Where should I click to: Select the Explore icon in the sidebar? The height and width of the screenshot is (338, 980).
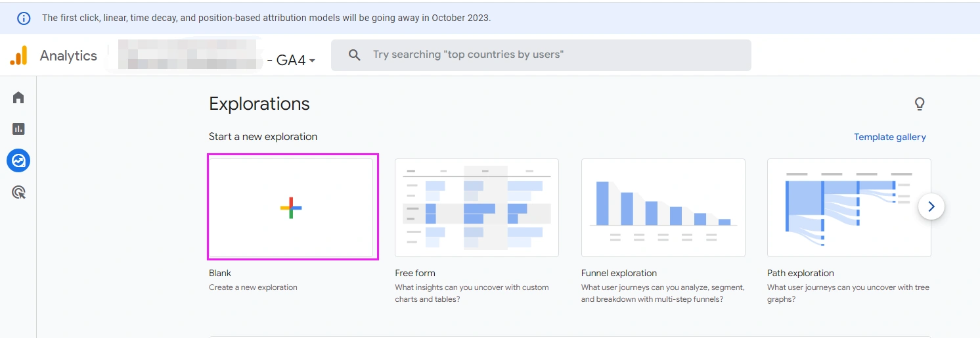pyautogui.click(x=18, y=160)
